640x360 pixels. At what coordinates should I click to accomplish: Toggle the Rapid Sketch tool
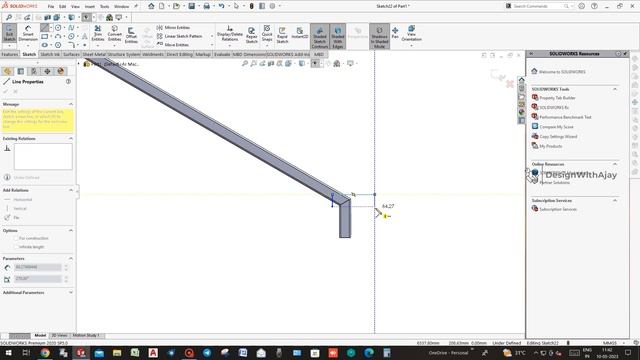(282, 35)
